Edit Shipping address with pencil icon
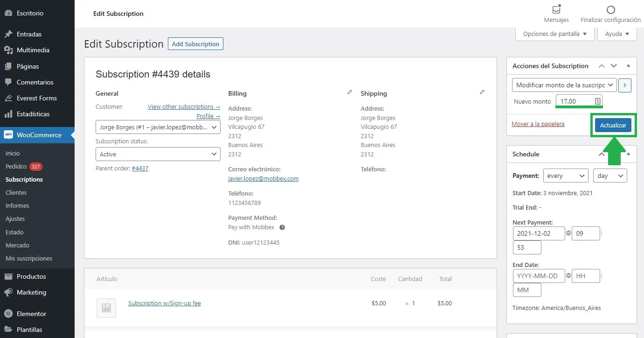Viewport: 644px width, 338px height. (x=482, y=92)
